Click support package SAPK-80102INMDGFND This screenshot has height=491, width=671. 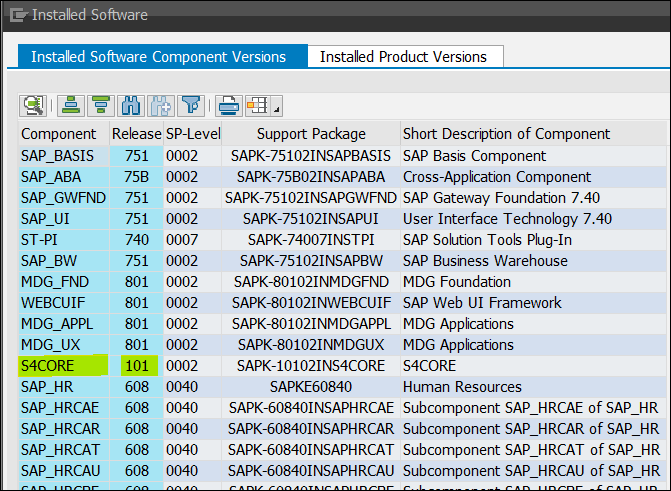pos(311,282)
